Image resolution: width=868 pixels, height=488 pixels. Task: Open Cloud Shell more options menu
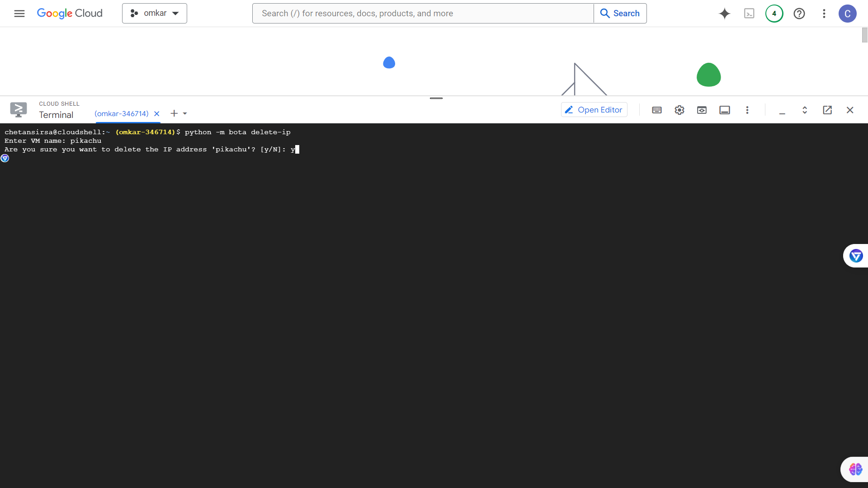coord(747,110)
